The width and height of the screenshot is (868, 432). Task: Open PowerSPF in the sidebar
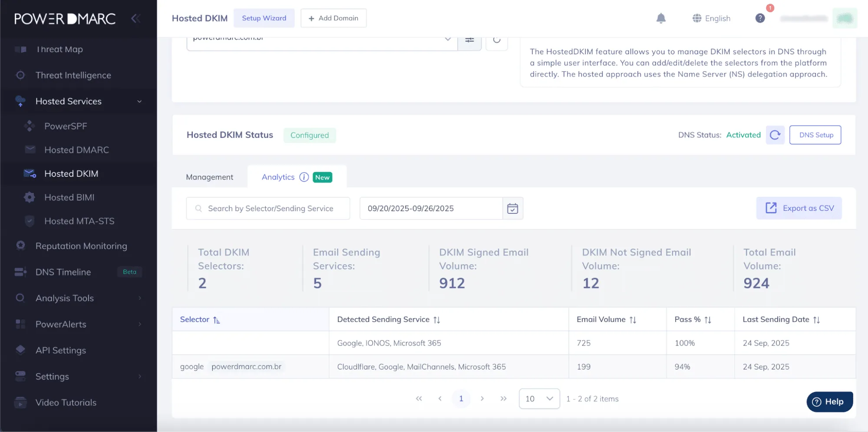[66, 126]
